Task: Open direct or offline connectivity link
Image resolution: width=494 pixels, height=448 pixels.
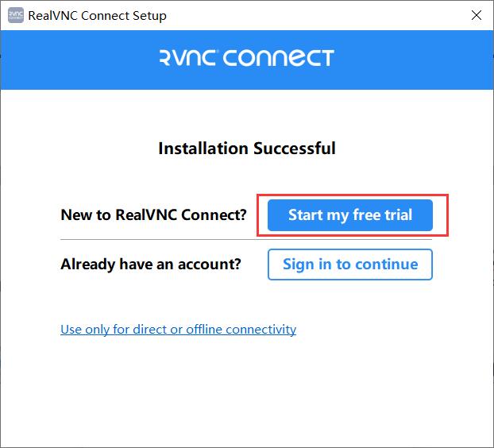Action: coord(179,330)
